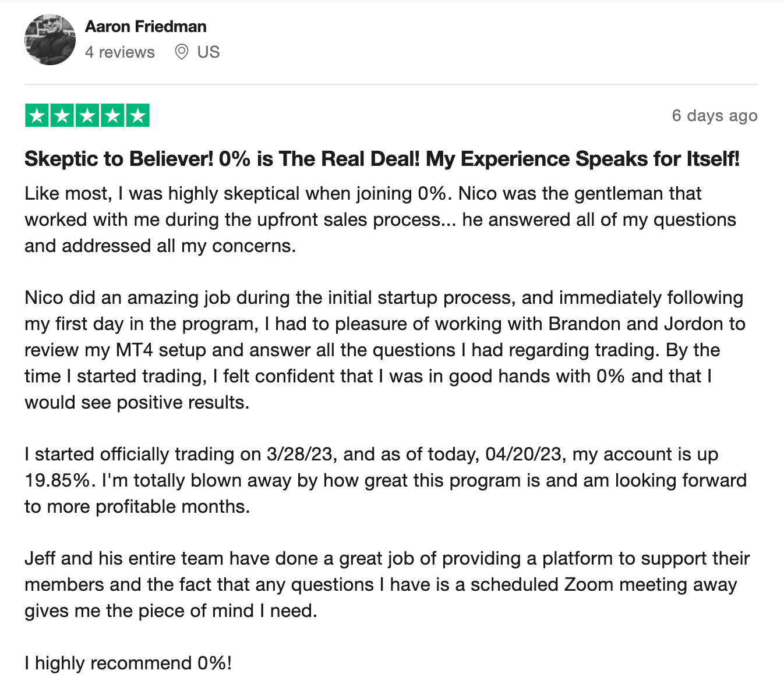Click the third green rating star
Screen dimensions: 784x681
coord(87,115)
